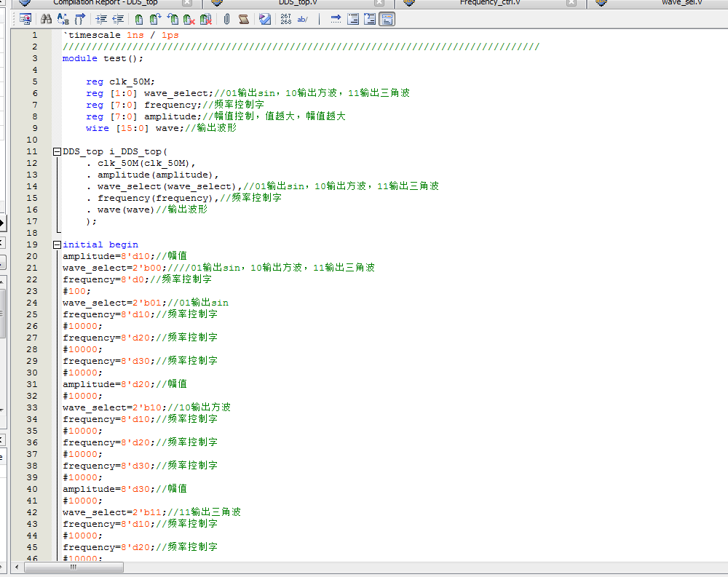Click the horizontal scrollbar thumb
728x577 pixels.
click(73, 567)
